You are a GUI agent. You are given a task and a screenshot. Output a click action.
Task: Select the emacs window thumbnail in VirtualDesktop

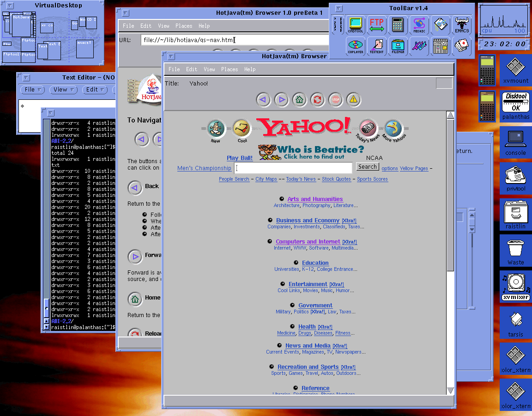tap(85, 49)
